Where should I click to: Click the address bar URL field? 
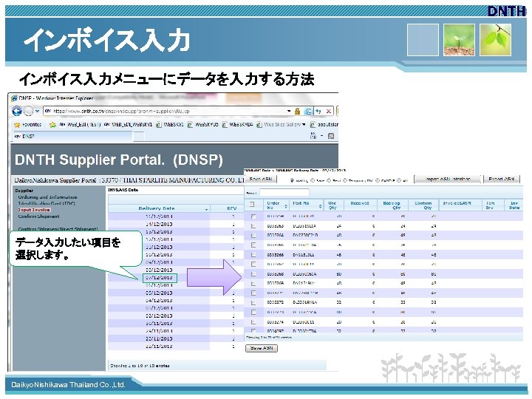tap(166, 111)
